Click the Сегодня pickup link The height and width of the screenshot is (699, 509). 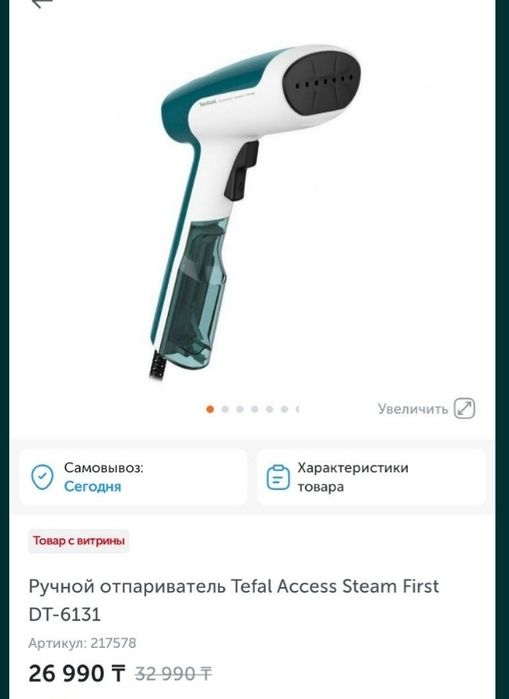tap(92, 486)
